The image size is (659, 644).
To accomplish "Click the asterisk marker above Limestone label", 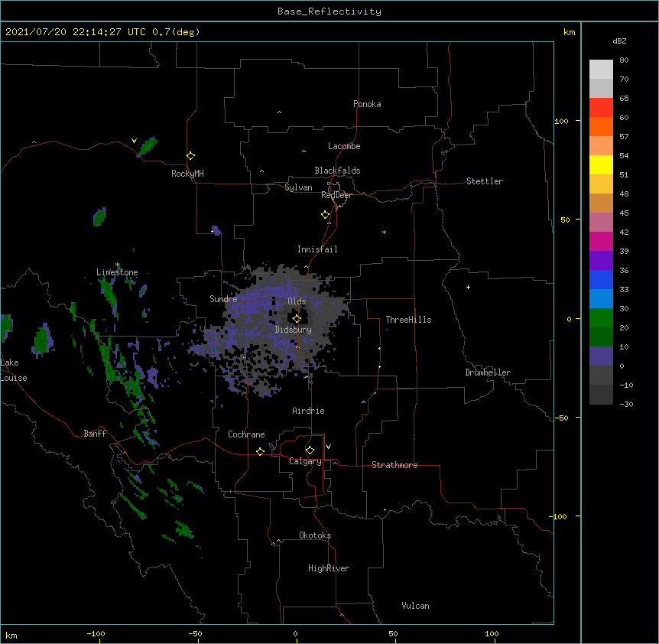I will coord(118,265).
